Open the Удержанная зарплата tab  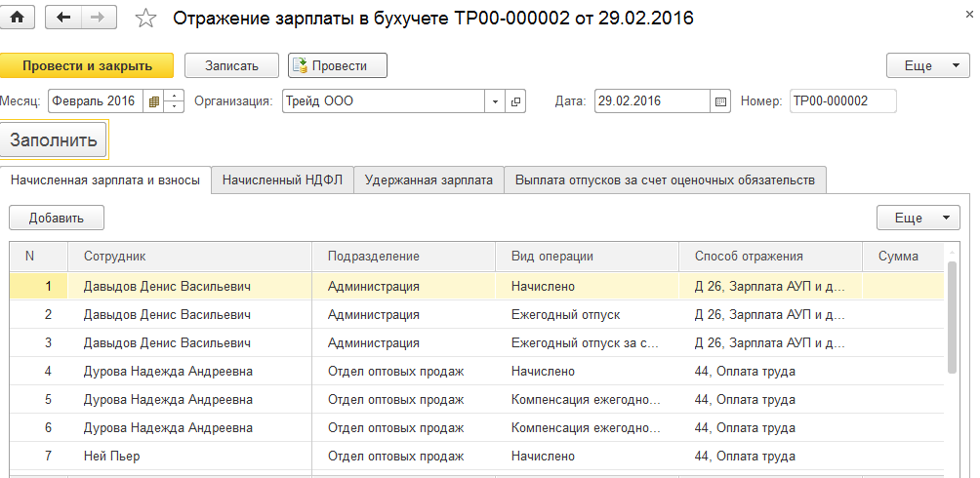coord(429,180)
